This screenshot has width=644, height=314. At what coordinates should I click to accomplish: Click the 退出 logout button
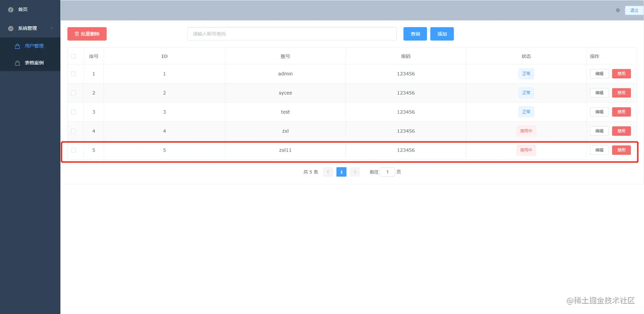pos(634,10)
